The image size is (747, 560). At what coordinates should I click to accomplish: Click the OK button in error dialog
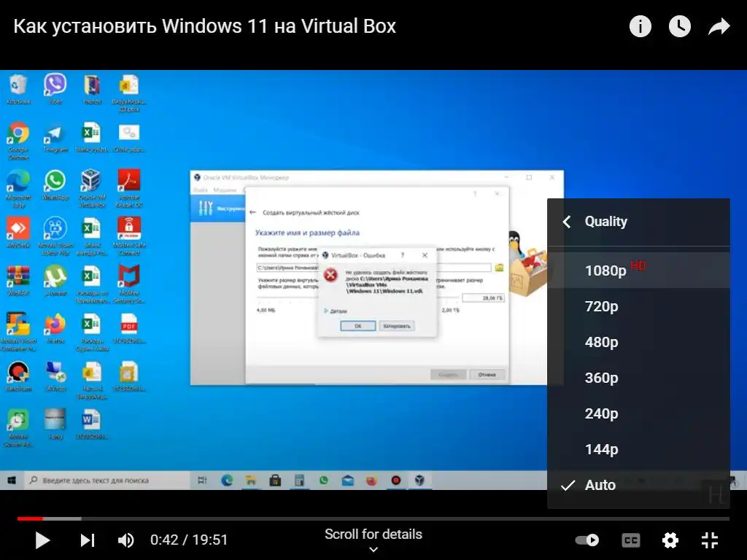tap(357, 326)
